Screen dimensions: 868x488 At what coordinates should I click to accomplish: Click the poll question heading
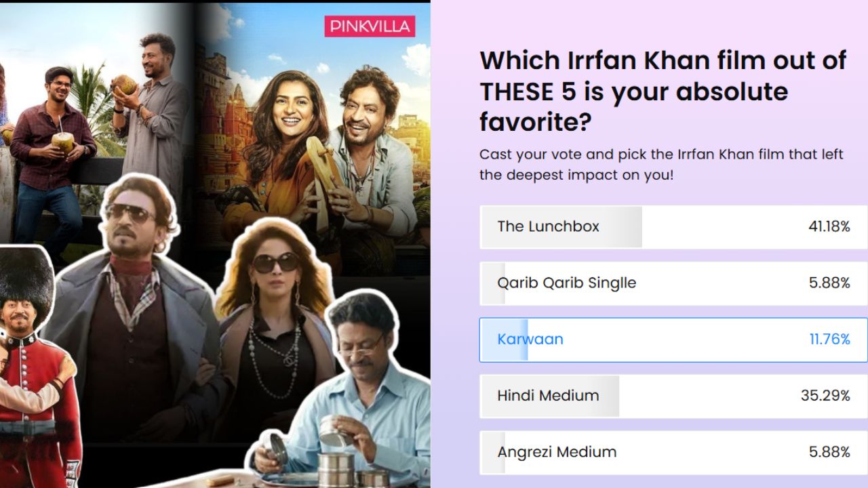pos(663,91)
